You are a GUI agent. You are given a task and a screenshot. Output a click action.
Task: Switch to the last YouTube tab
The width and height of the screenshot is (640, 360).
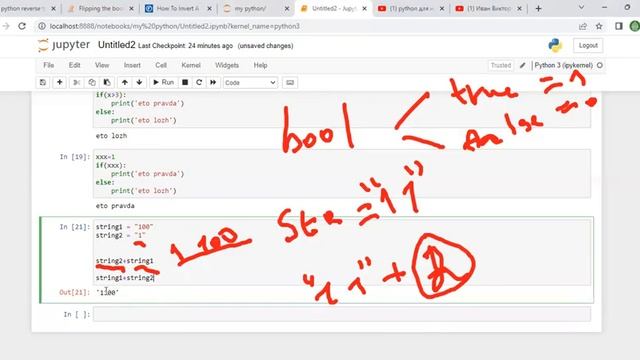[488, 9]
